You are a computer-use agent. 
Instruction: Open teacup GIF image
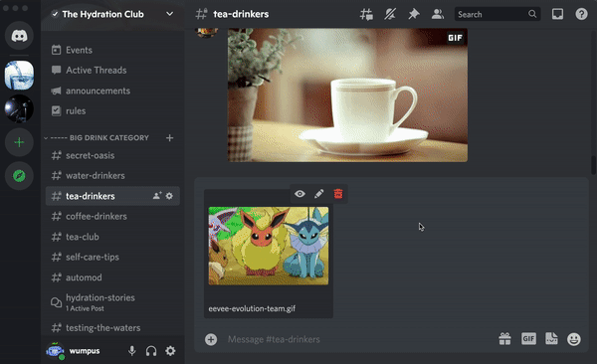[347, 95]
